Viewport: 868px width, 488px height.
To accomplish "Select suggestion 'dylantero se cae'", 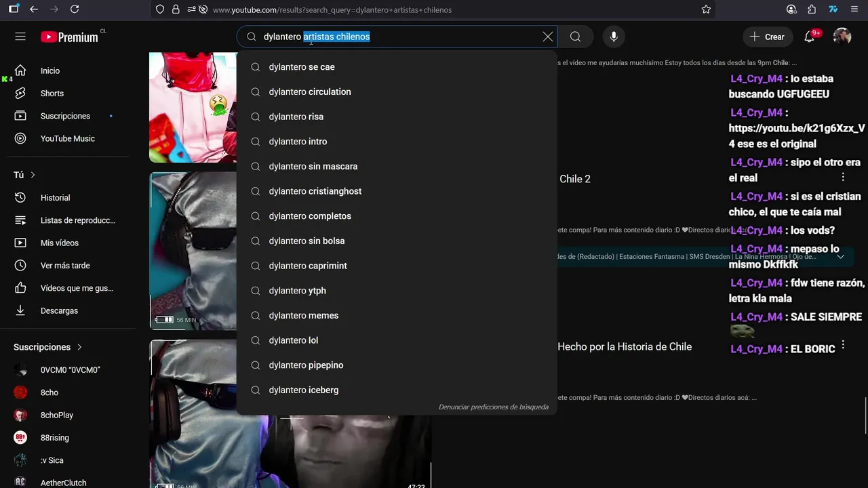I will [397, 67].
